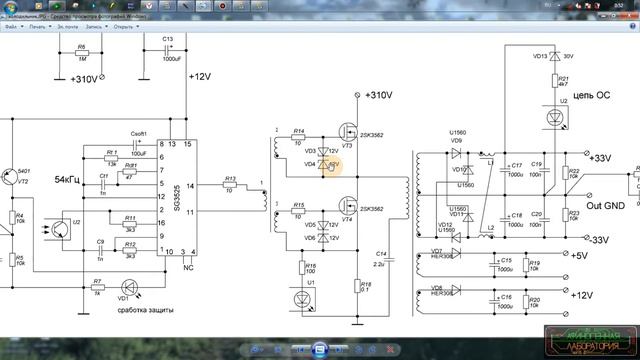The width and height of the screenshot is (640, 360).
Task: Click the цепь ОС label
Action: (591, 96)
